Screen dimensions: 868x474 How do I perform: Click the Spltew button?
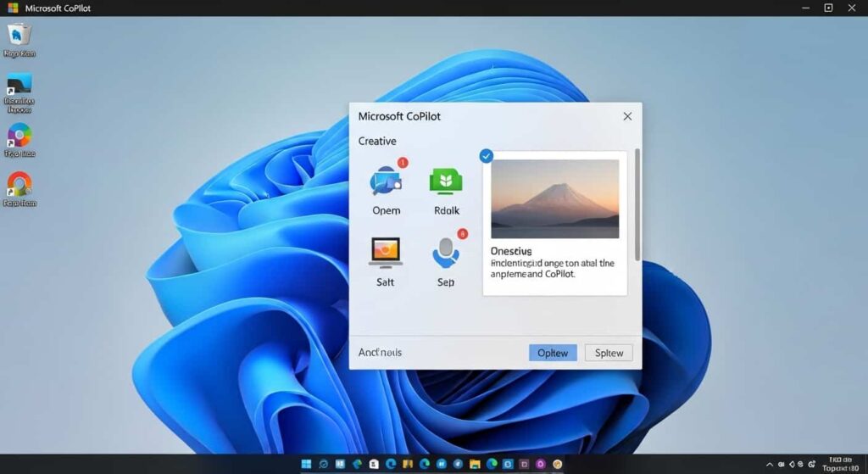[609, 353]
